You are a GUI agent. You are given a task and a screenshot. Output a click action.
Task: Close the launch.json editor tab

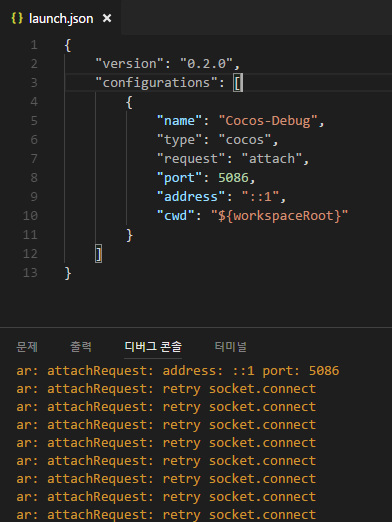pyautogui.click(x=107, y=18)
